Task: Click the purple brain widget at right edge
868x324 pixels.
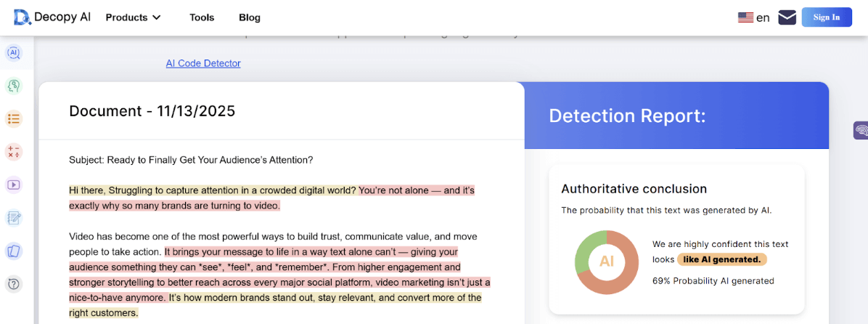Action: click(861, 131)
